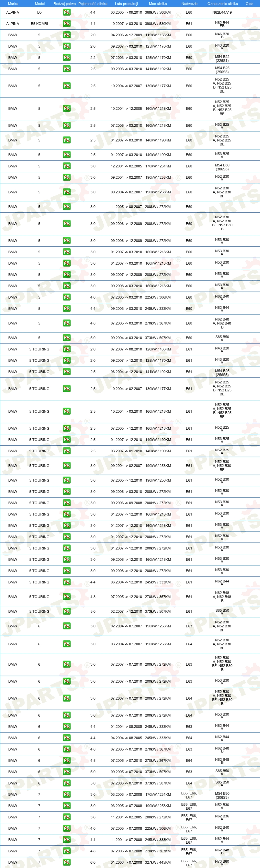Screen dimensions: 260x868
Task: Click the fuel icon in the 02.2004 -> 07.2007 row
Action: point(67,626)
